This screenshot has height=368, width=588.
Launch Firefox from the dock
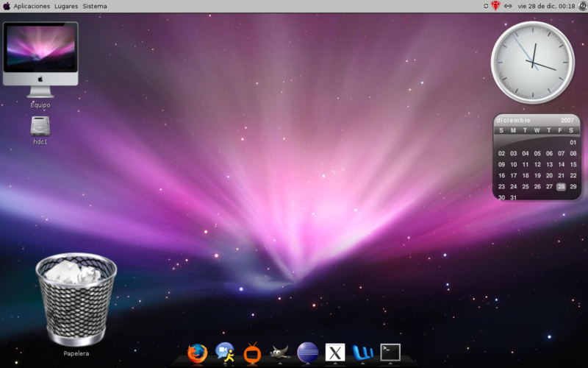[x=197, y=353]
